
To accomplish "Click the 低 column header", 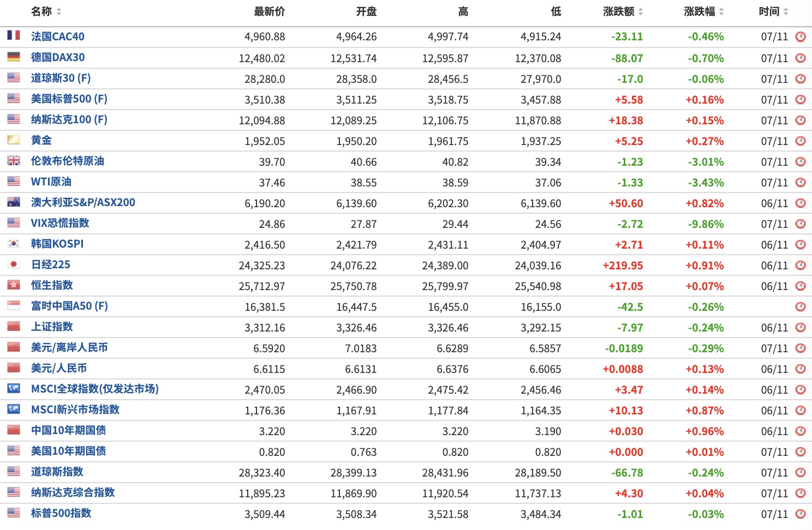I will pos(556,11).
